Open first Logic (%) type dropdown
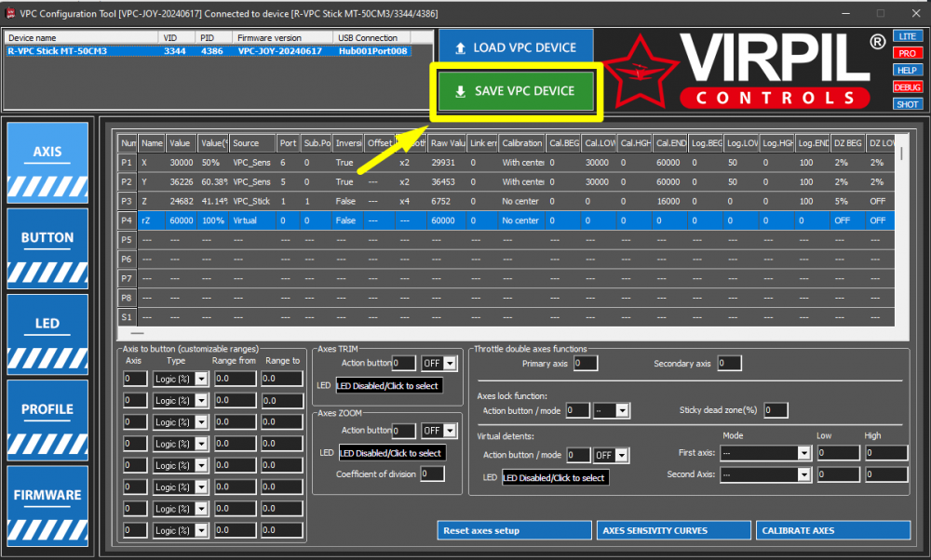The image size is (931, 560). point(201,379)
